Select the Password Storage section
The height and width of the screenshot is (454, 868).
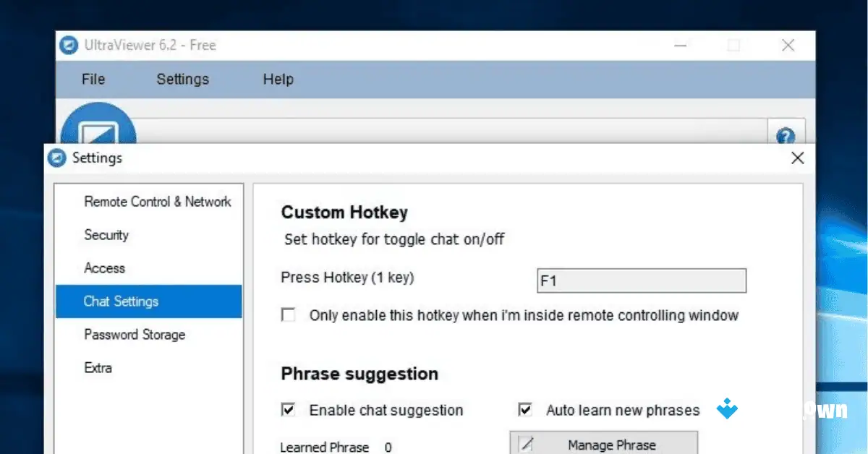pyautogui.click(x=135, y=335)
